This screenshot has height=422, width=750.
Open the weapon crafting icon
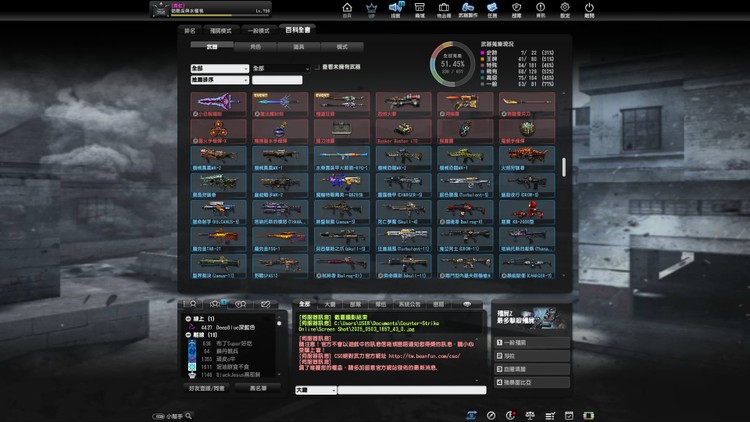coord(468,8)
